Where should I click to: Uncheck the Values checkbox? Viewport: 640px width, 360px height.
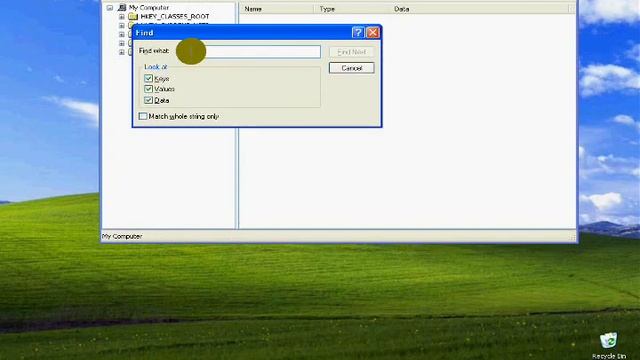coord(148,89)
